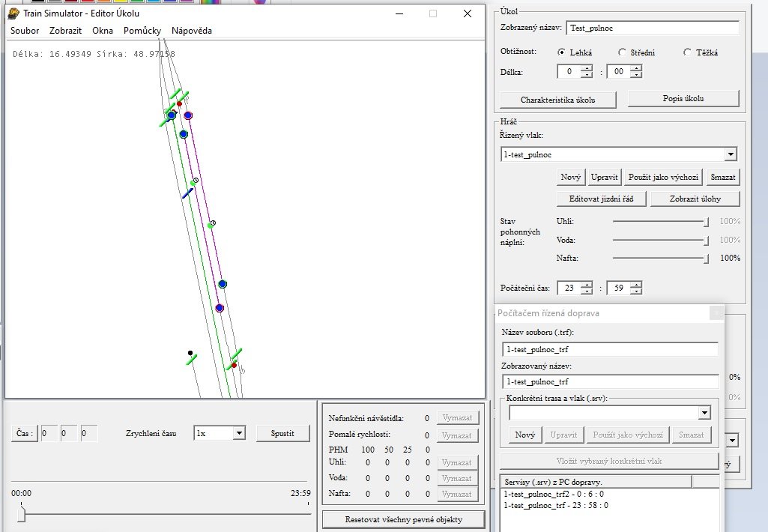
Task: Open the Soubor menu
Action: [25, 31]
